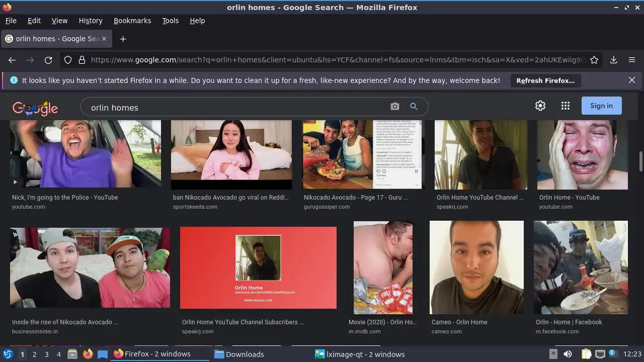Image resolution: width=644 pixels, height=362 pixels.
Task: Open the 'Movie (2020) - Orlin Ho...' image
Action: pyautogui.click(x=383, y=267)
